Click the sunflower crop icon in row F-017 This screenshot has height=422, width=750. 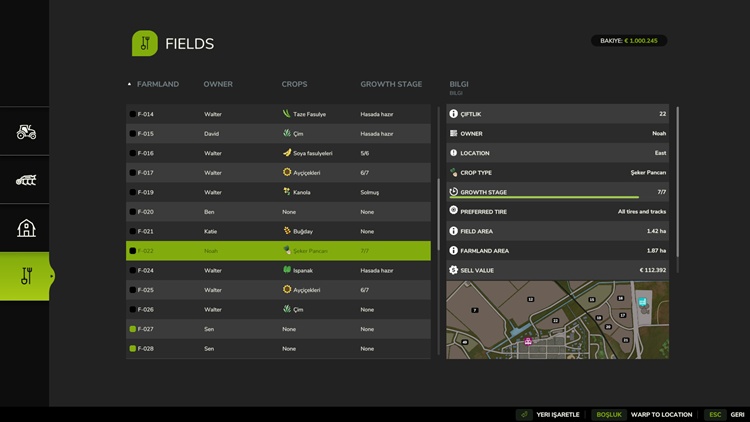286,173
